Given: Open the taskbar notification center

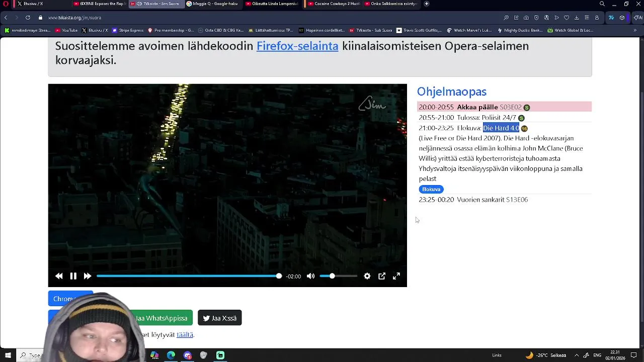Looking at the screenshot, I should click(634, 355).
